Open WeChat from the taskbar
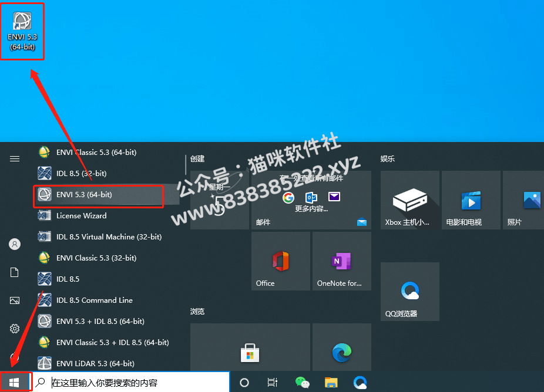Screen dimensions: 544x392 pyautogui.click(x=302, y=382)
